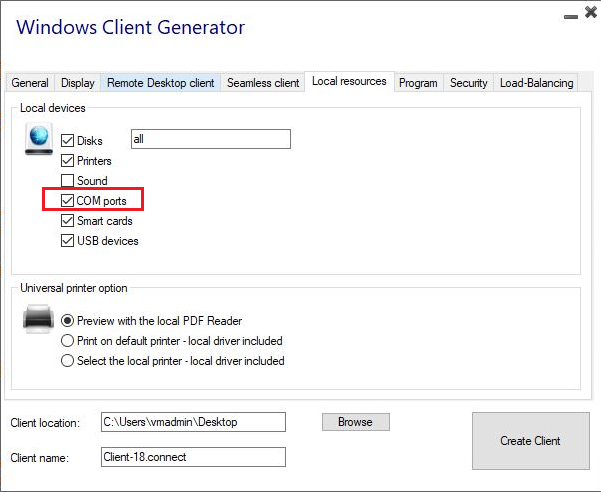Click the universal printer icon
This screenshot has width=601, height=492.
pos(38,321)
